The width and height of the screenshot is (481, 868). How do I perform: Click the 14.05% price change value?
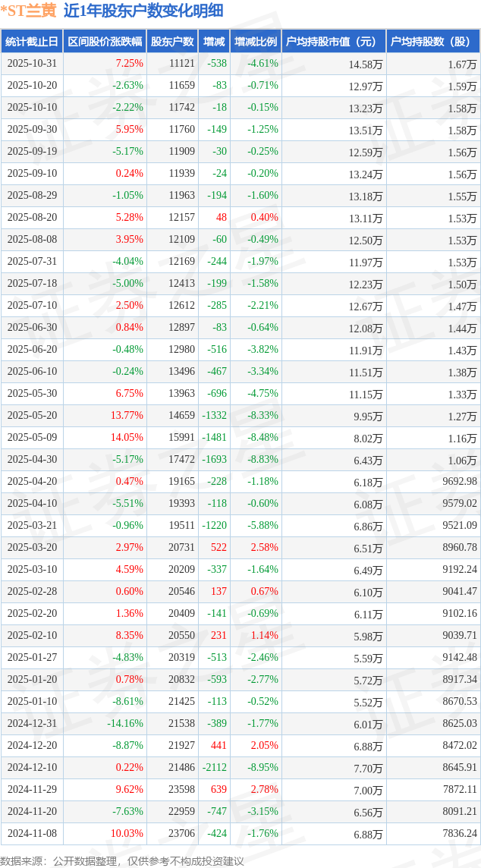pyautogui.click(x=127, y=438)
